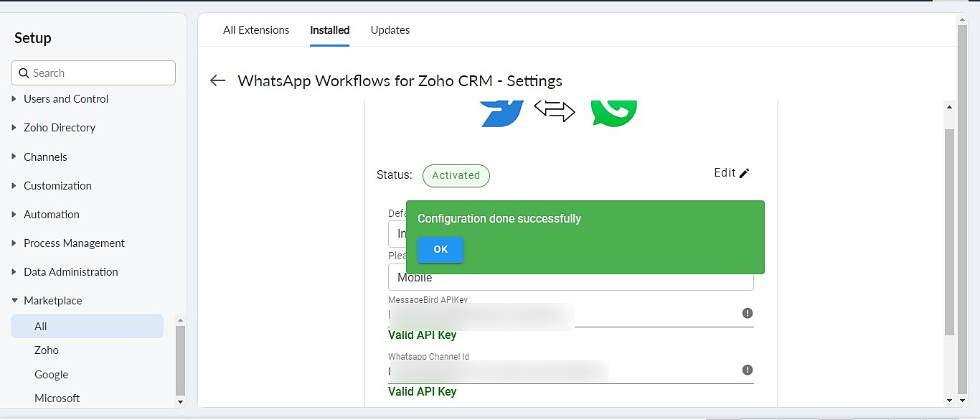Image resolution: width=980 pixels, height=420 pixels.
Task: Click the MessageBird API key info icon
Action: point(747,313)
